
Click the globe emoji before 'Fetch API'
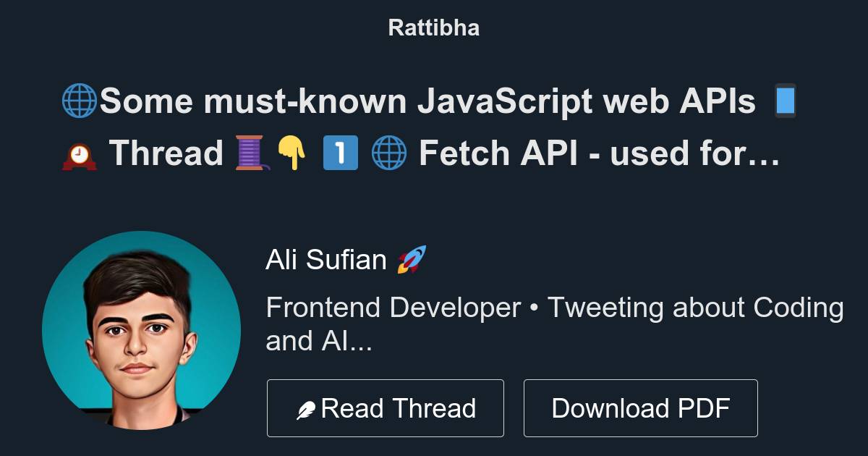(388, 153)
